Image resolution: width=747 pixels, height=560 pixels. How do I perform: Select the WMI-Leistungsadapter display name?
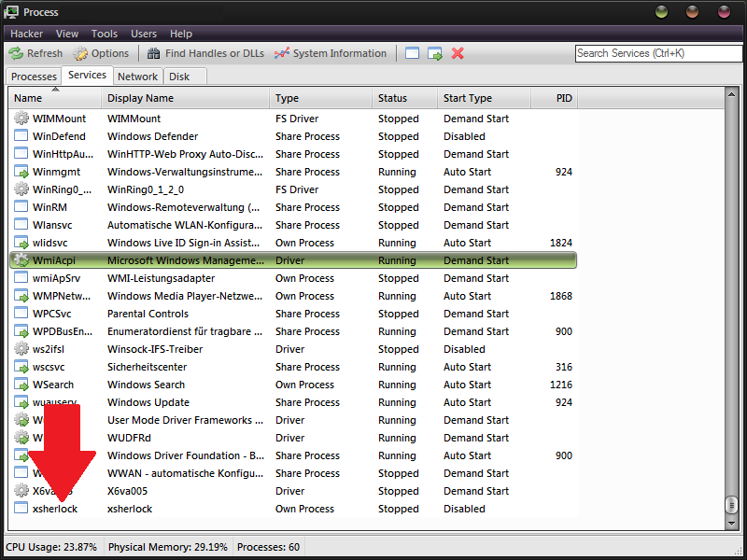161,278
